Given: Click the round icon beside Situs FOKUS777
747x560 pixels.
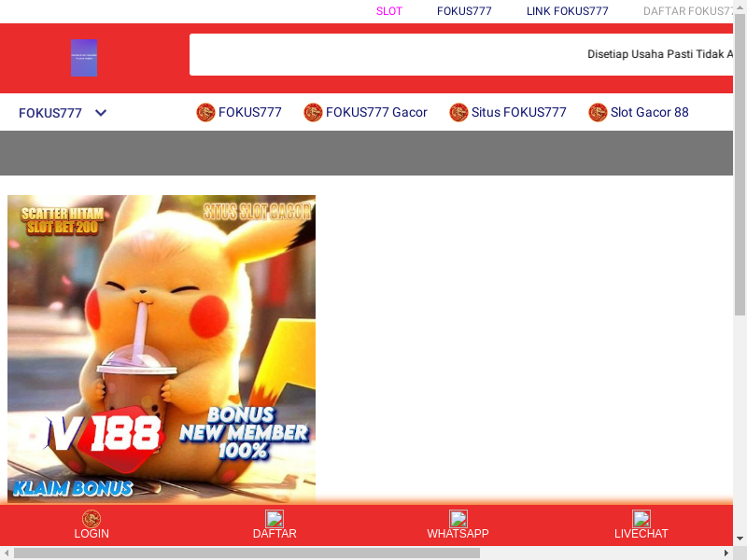Looking at the screenshot, I should (458, 112).
